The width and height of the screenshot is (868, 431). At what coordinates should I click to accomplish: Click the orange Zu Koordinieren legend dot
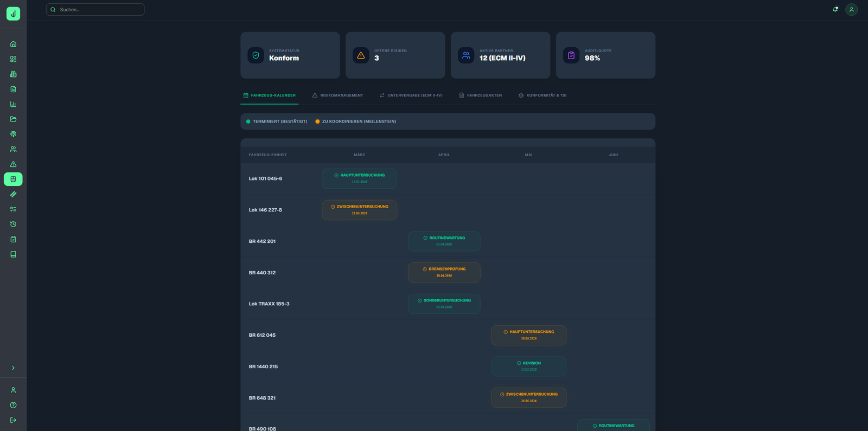pyautogui.click(x=317, y=121)
